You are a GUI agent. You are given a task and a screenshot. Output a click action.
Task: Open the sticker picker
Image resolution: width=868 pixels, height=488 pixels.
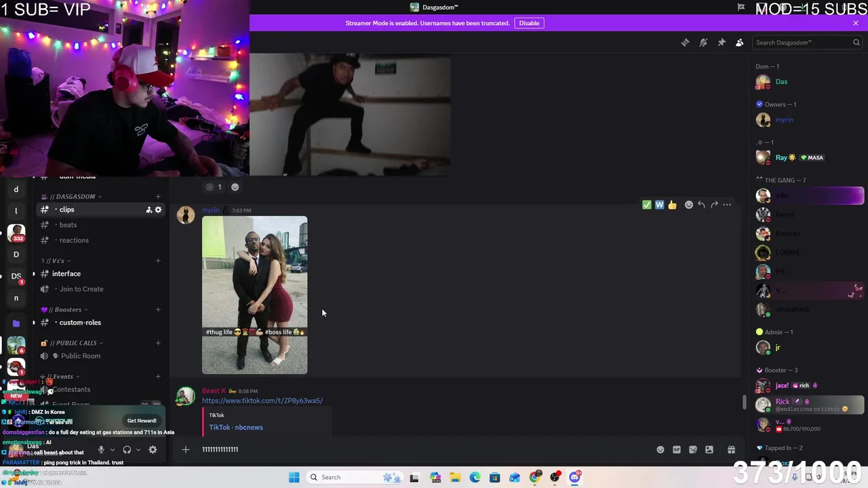point(693,449)
